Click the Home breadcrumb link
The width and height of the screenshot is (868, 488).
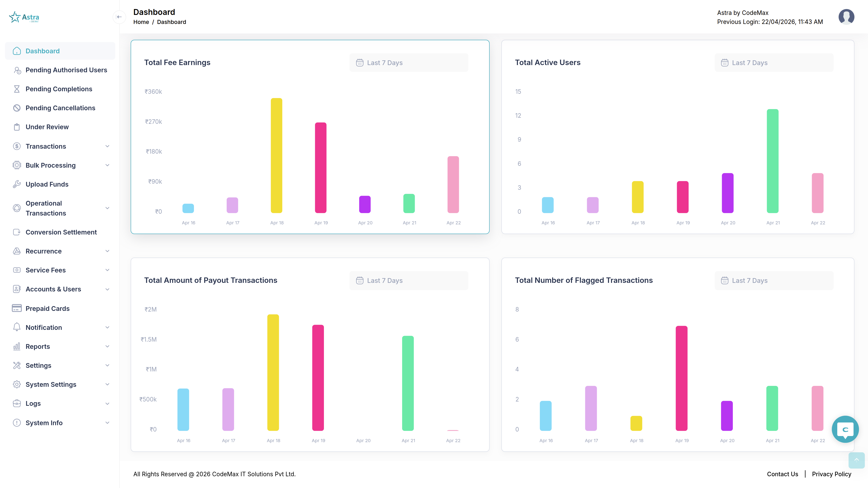point(141,22)
